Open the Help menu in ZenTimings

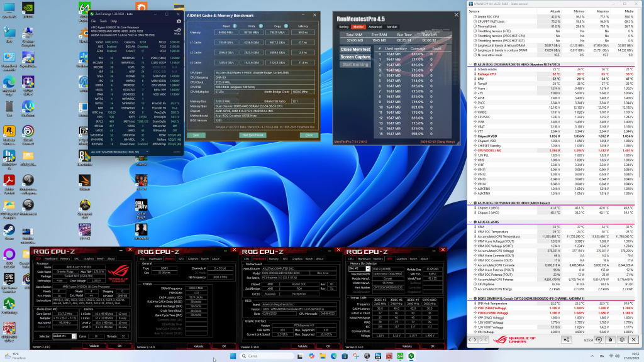tap(114, 21)
